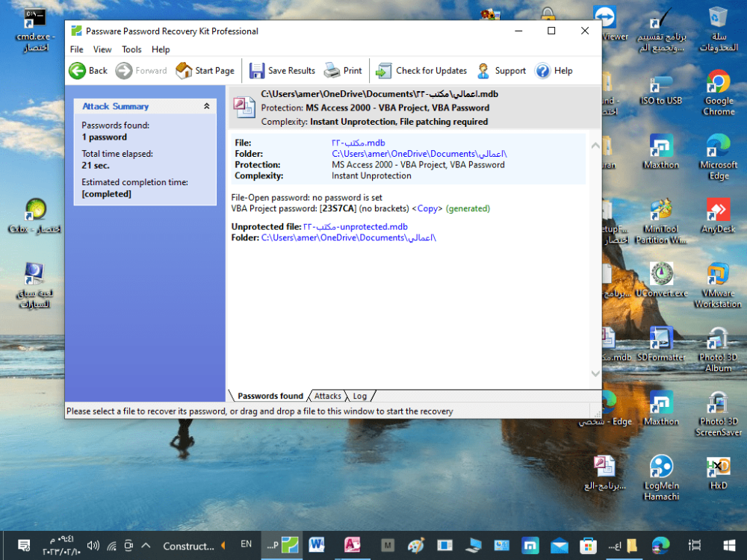Open Word from the taskbar
Viewport: 747px width, 560px height.
pos(317,545)
